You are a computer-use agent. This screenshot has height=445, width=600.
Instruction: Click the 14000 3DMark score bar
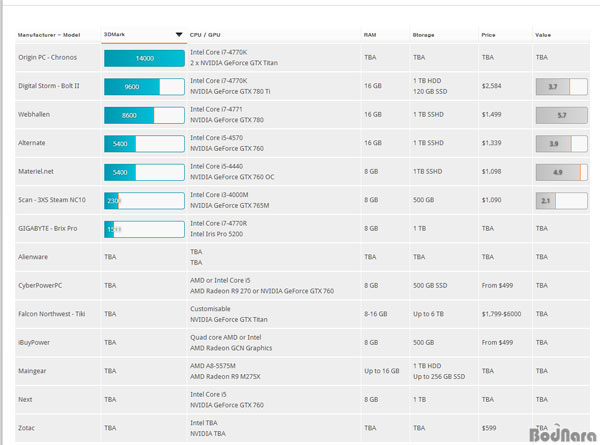(144, 58)
